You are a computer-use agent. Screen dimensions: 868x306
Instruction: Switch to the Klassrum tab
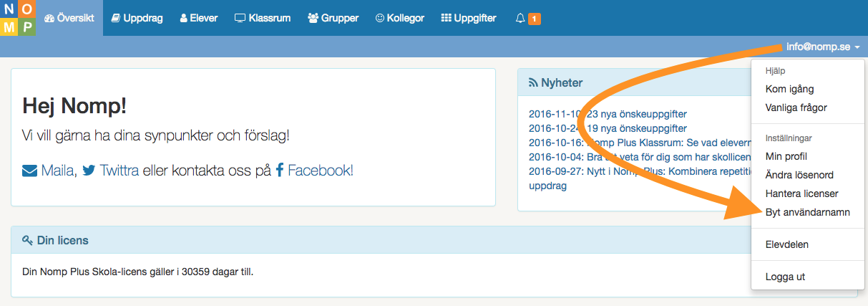262,18
